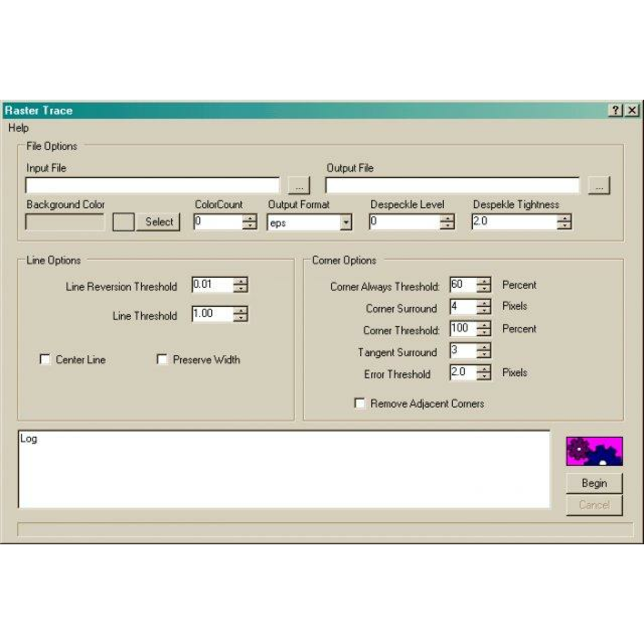Decrease the Corner Threshold percent

pos(484,333)
